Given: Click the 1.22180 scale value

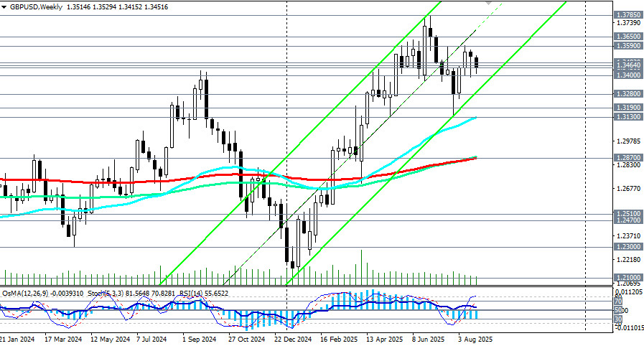Looking at the screenshot, I should [x=628, y=259].
